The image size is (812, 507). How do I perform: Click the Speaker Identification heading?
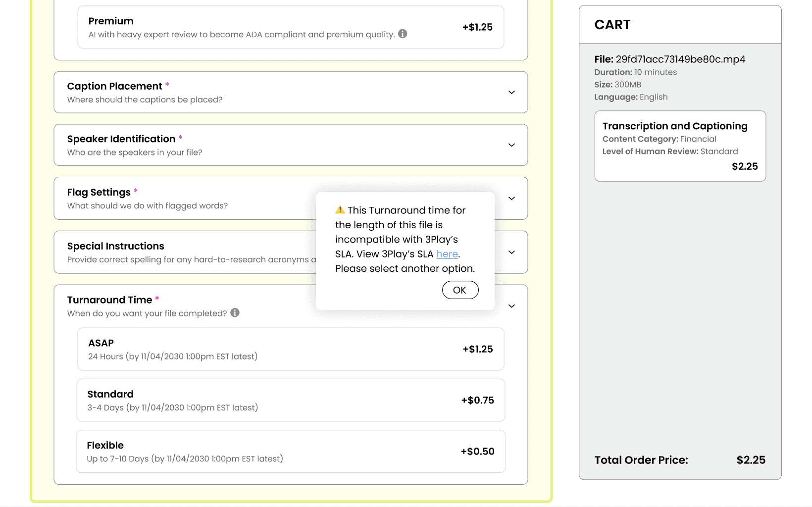[121, 139]
